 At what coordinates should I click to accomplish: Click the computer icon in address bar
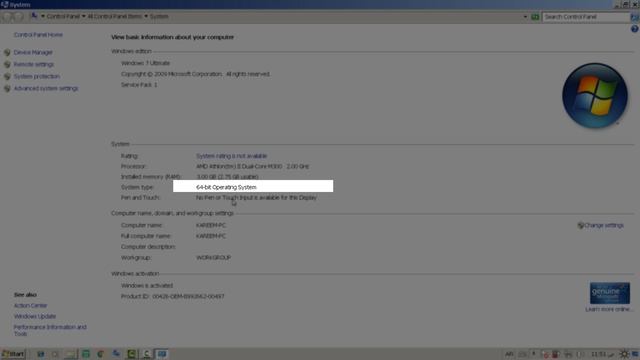click(34, 16)
